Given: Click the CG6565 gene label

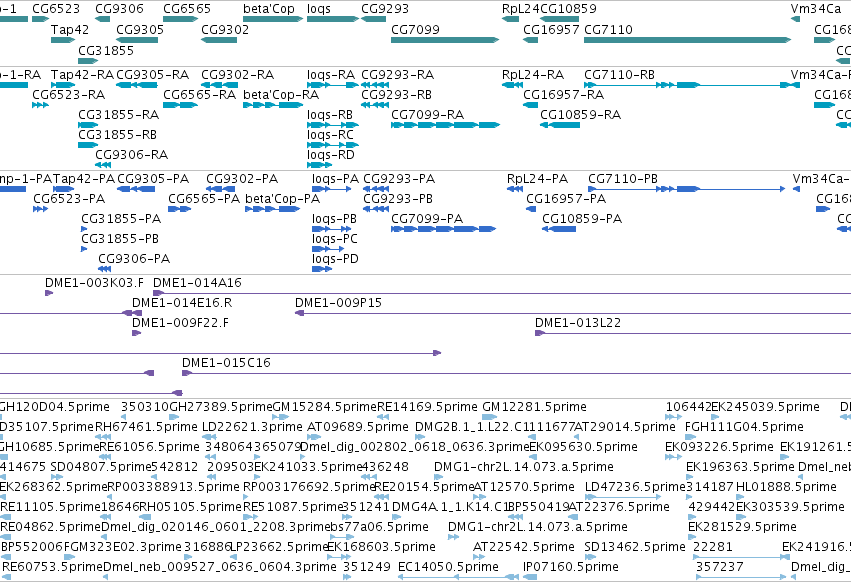Looking at the screenshot, I should [x=187, y=9].
